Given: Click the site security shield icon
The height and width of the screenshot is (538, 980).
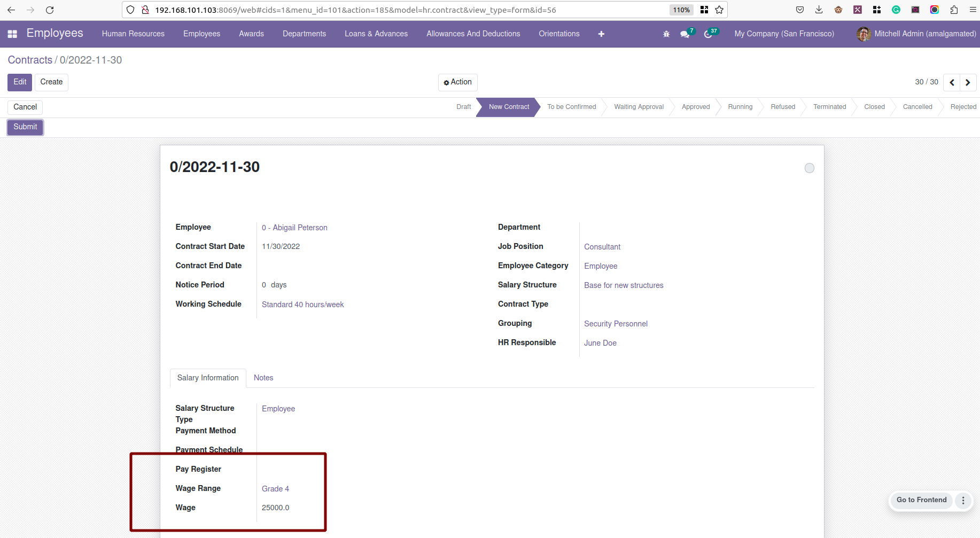Looking at the screenshot, I should click(x=130, y=10).
